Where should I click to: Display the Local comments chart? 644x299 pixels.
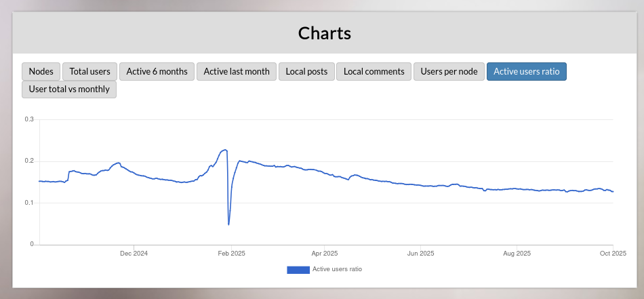pyautogui.click(x=374, y=71)
